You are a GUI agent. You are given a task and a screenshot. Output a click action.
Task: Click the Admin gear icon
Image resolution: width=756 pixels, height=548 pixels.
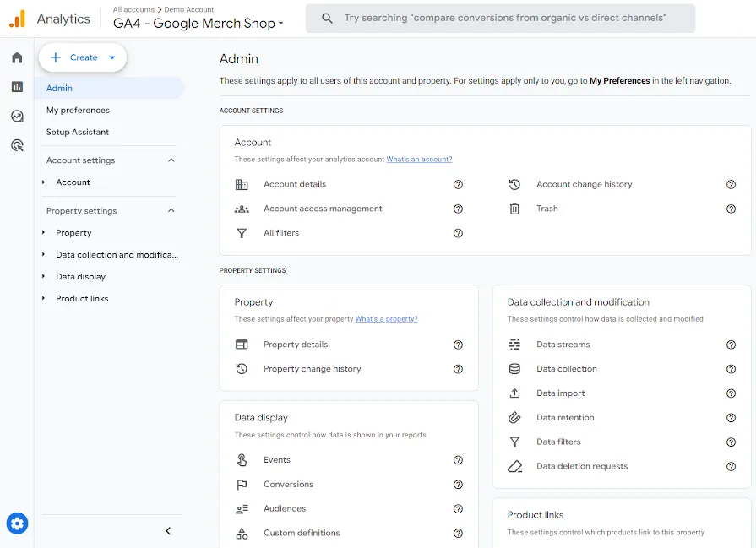(17, 524)
